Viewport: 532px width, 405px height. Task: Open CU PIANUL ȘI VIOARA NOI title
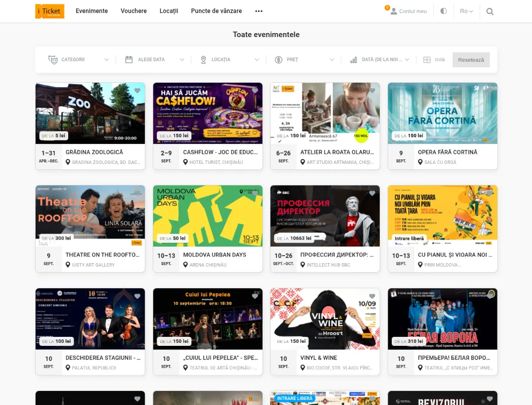point(455,255)
